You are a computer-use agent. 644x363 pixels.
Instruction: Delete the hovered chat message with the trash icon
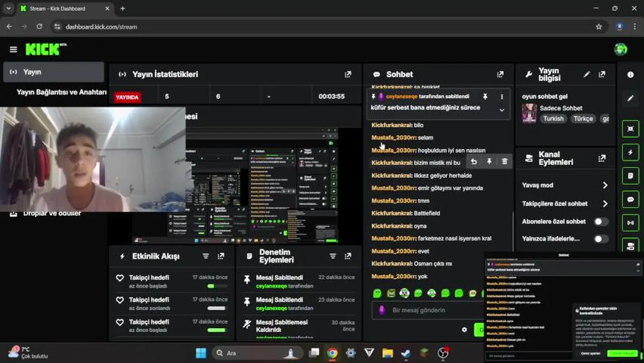pyautogui.click(x=504, y=161)
